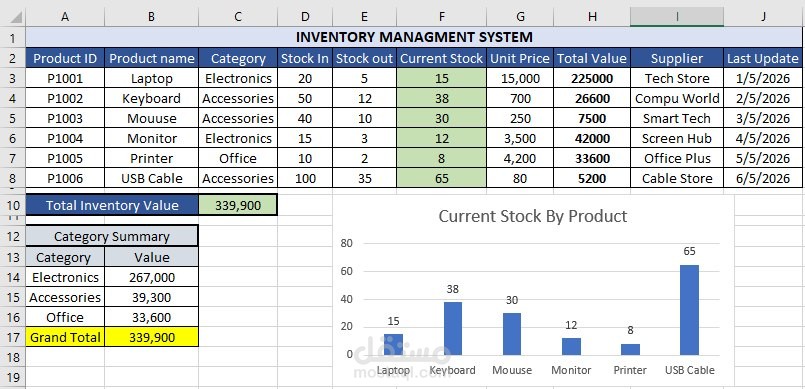Click the 80 value on chart axis
The width and height of the screenshot is (805, 389).
pyautogui.click(x=347, y=243)
